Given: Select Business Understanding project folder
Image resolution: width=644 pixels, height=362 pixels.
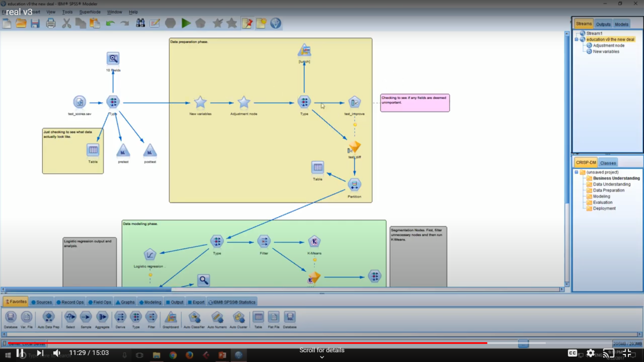Looking at the screenshot, I should point(616,178).
